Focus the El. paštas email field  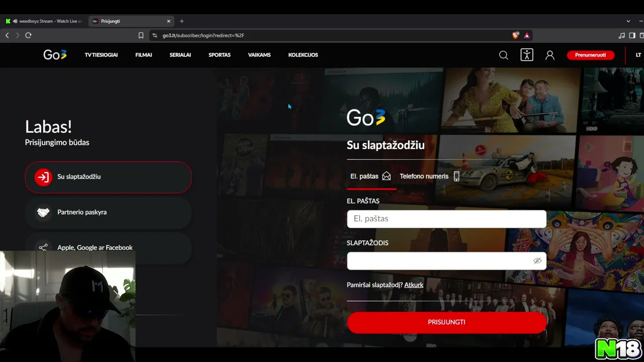tap(446, 219)
